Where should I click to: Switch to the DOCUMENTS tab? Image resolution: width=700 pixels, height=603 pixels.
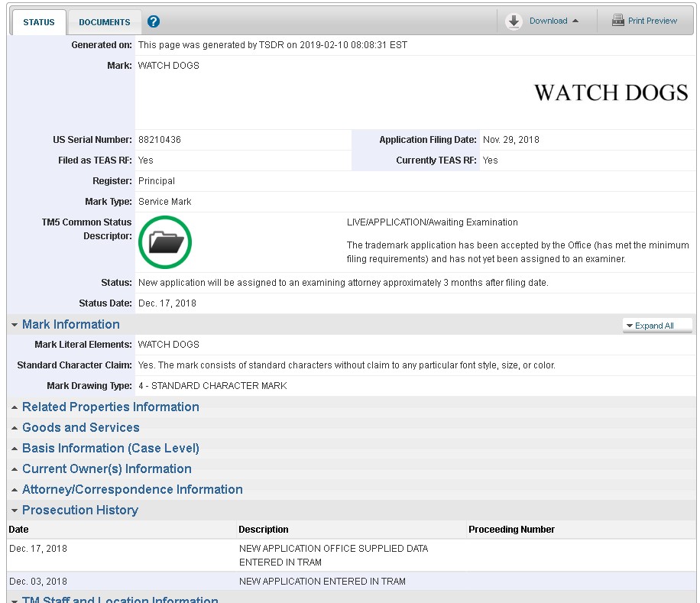pyautogui.click(x=105, y=22)
